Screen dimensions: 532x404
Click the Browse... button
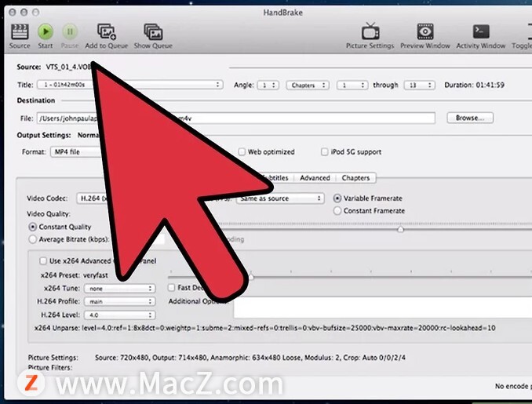point(470,118)
